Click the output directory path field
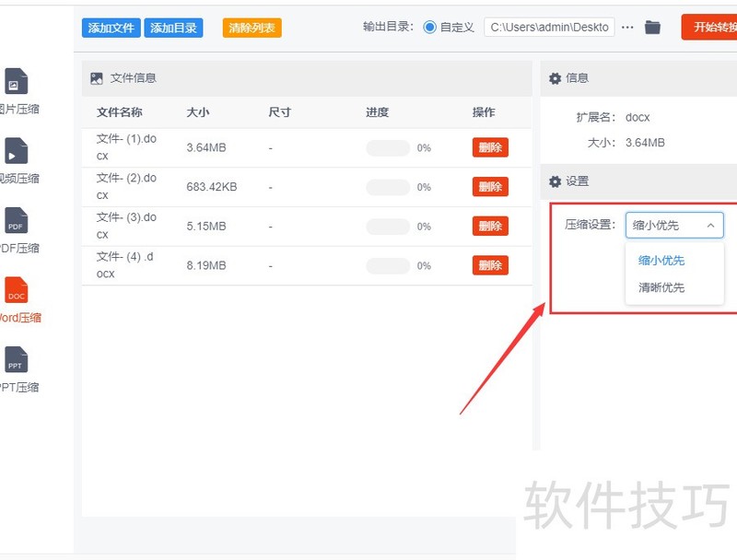Viewport: 737px width, 560px height. pyautogui.click(x=549, y=28)
